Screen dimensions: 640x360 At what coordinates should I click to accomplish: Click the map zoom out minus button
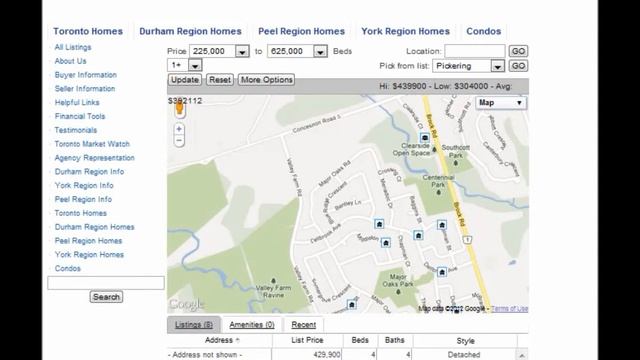tap(179, 141)
